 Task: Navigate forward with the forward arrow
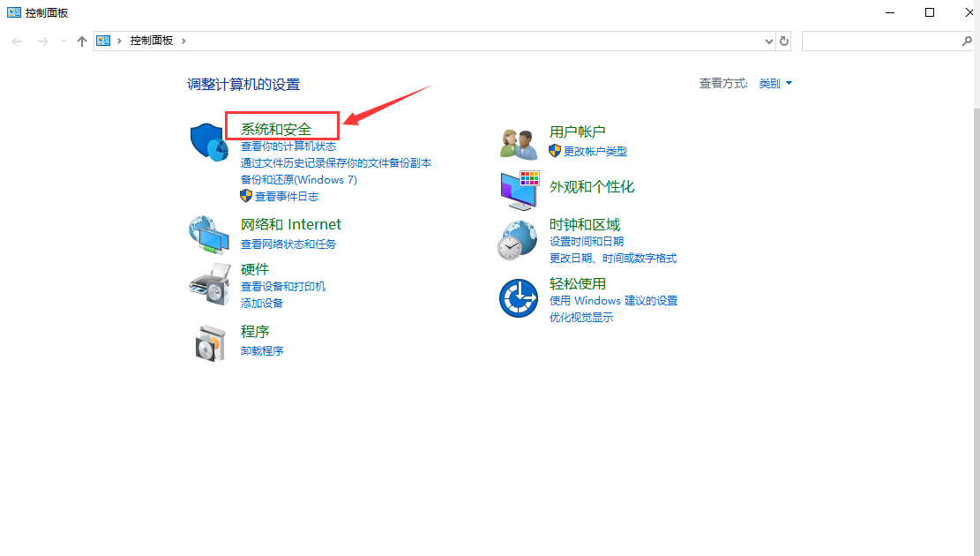(x=42, y=41)
